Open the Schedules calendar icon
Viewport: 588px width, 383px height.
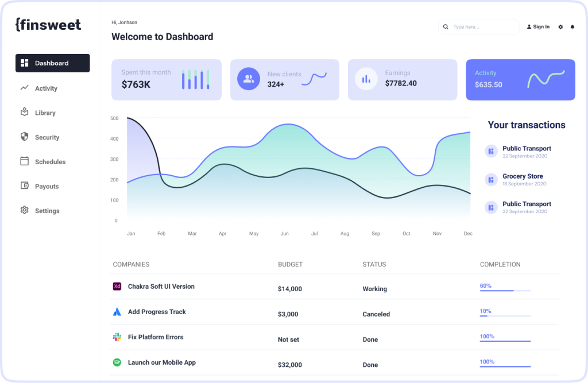tap(24, 161)
